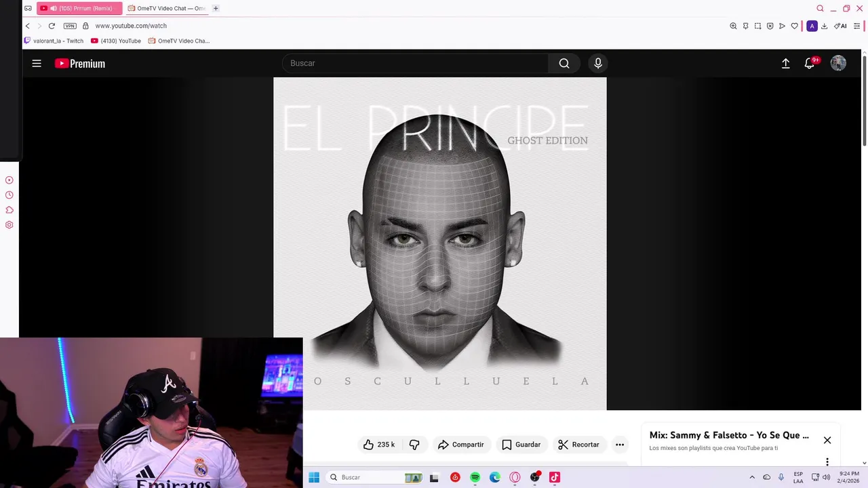The width and height of the screenshot is (868, 488).
Task: Add page to favorites heart icon
Action: (794, 26)
